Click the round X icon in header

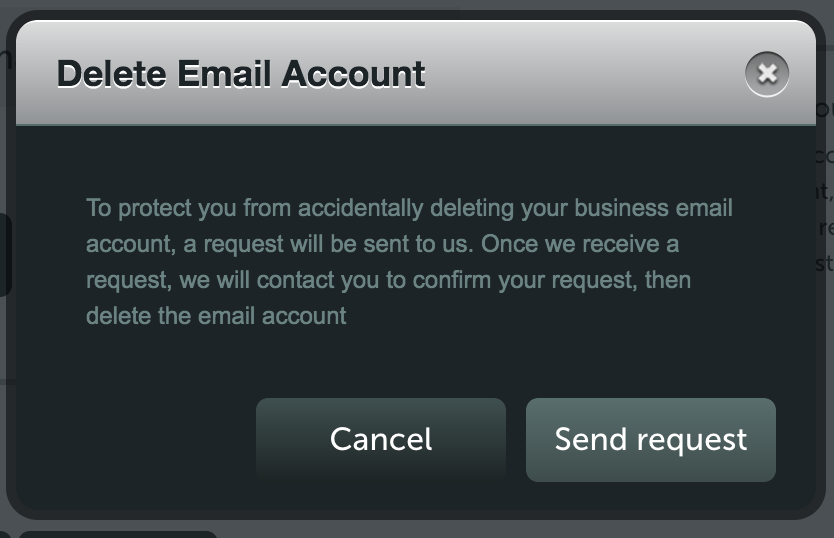click(x=766, y=74)
